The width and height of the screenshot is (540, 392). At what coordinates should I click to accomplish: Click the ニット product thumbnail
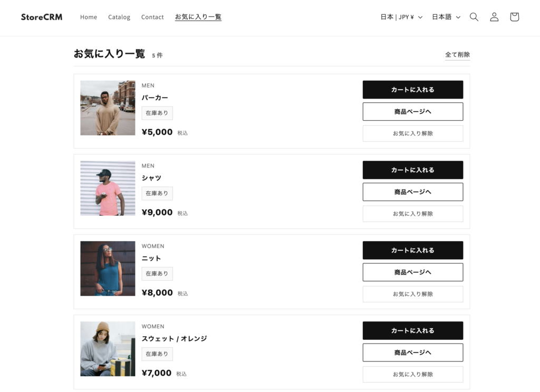[x=108, y=269]
